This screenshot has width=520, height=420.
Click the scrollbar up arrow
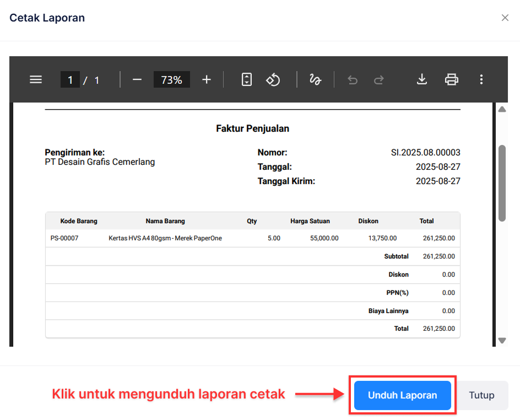coord(502,109)
